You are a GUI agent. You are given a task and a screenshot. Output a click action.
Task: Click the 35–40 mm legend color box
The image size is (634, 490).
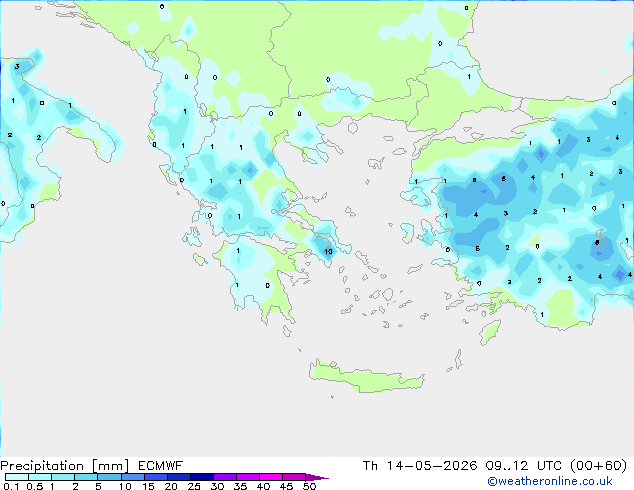point(247,477)
